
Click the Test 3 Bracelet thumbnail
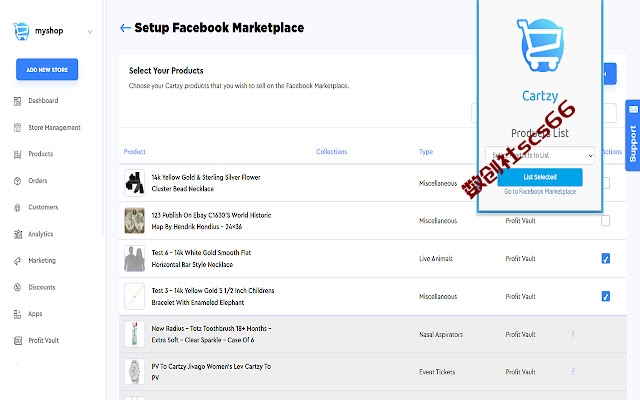(x=134, y=296)
